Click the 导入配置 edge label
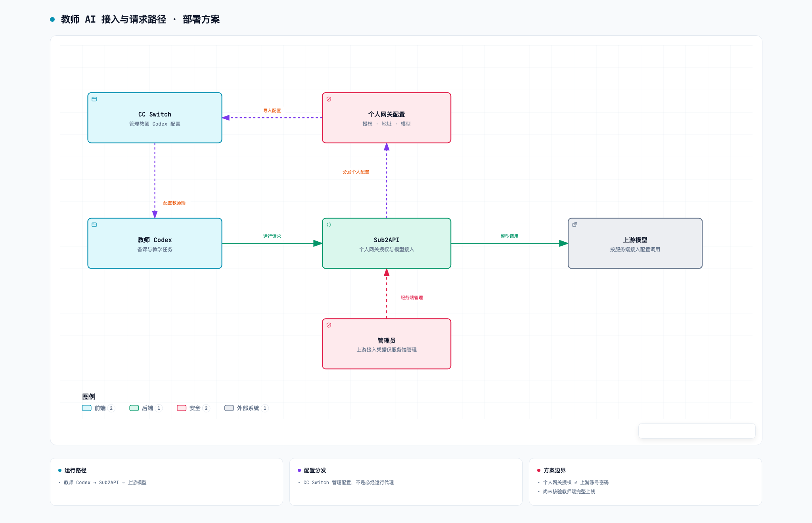The width and height of the screenshot is (812, 523). pos(272,111)
